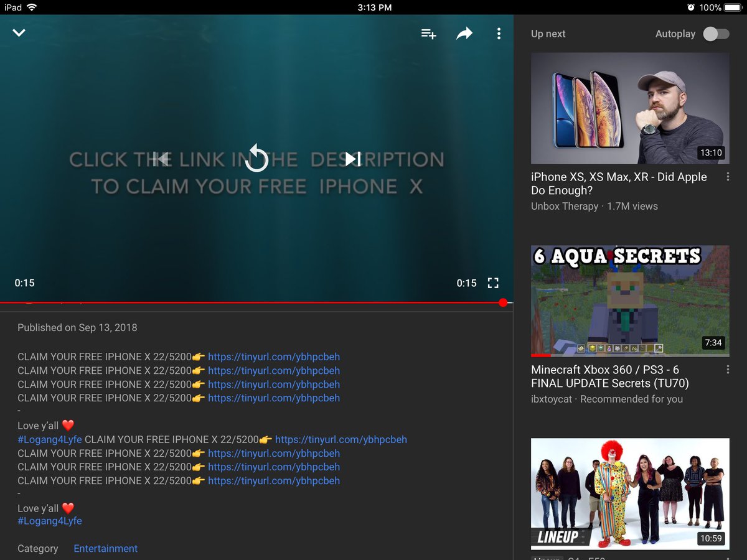
Task: Open options for Minecraft Xbox 360 video
Action: [x=728, y=370]
